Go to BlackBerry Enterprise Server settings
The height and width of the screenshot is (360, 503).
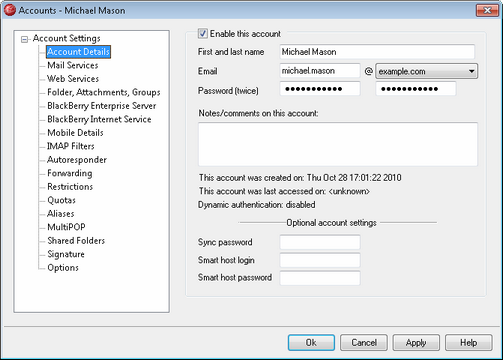tap(102, 106)
